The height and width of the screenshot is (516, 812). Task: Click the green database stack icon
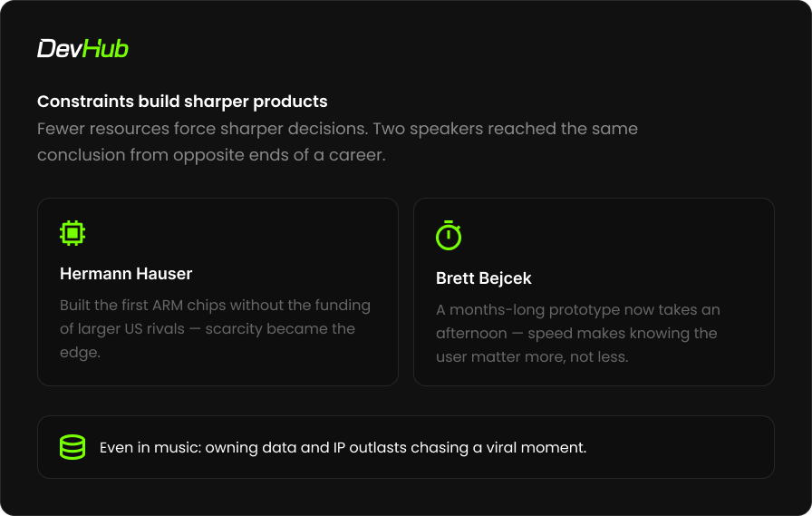click(72, 447)
